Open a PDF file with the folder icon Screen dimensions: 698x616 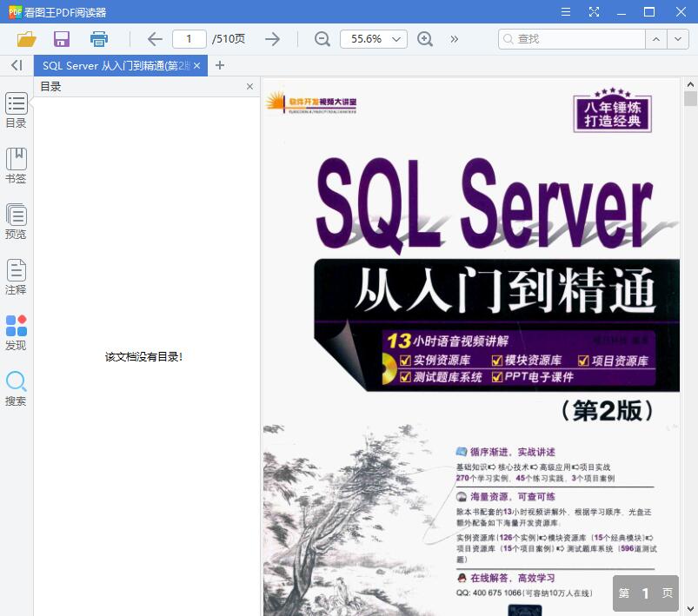26,39
